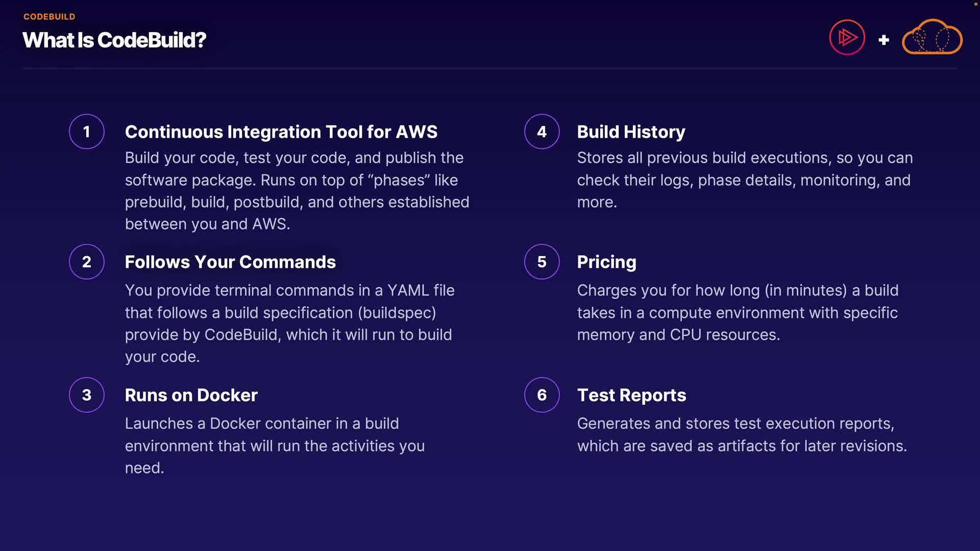Screen dimensions: 980x551
Task: Click the circled number 3 badge
Action: pos(87,395)
